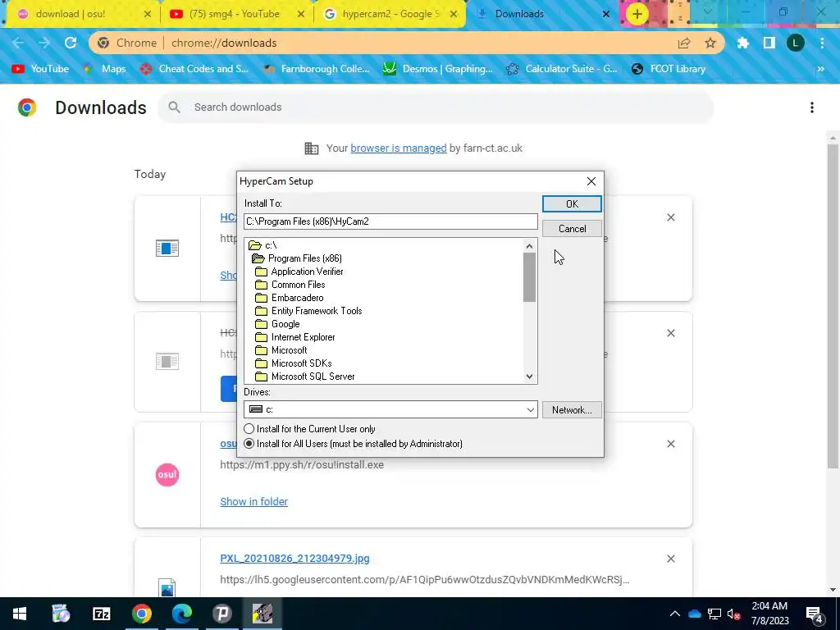Select the c:\ root folder

coord(262,245)
